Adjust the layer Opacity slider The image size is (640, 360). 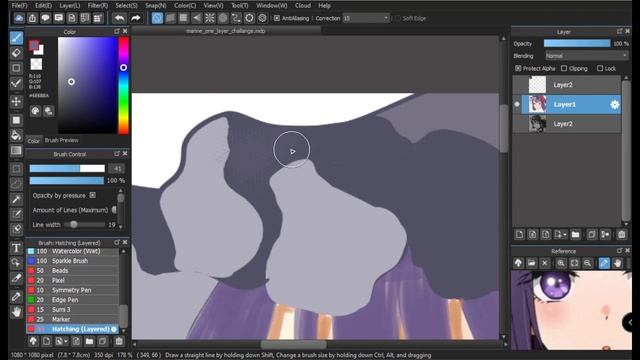pos(577,43)
